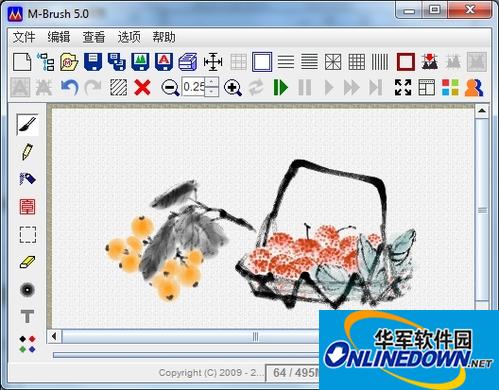Image resolution: width=499 pixels, height=390 pixels.
Task: Click the progress slider bar below canvas
Action: pos(186,355)
